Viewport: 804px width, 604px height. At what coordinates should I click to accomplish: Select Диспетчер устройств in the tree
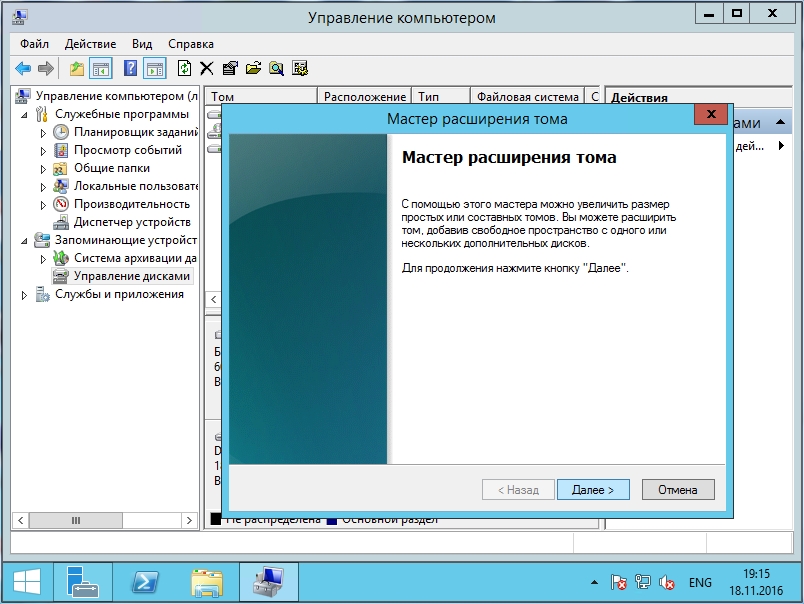click(124, 222)
